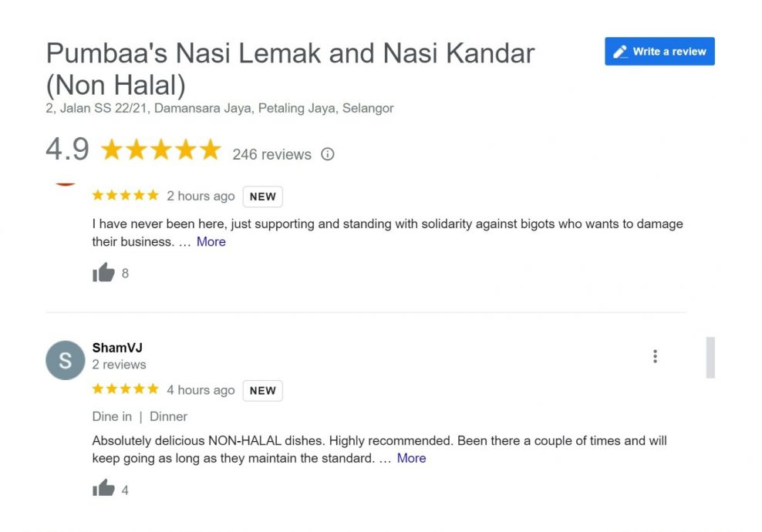Click the five stars on ShamVJ's review
Image resolution: width=762 pixels, height=532 pixels.
[x=125, y=389]
